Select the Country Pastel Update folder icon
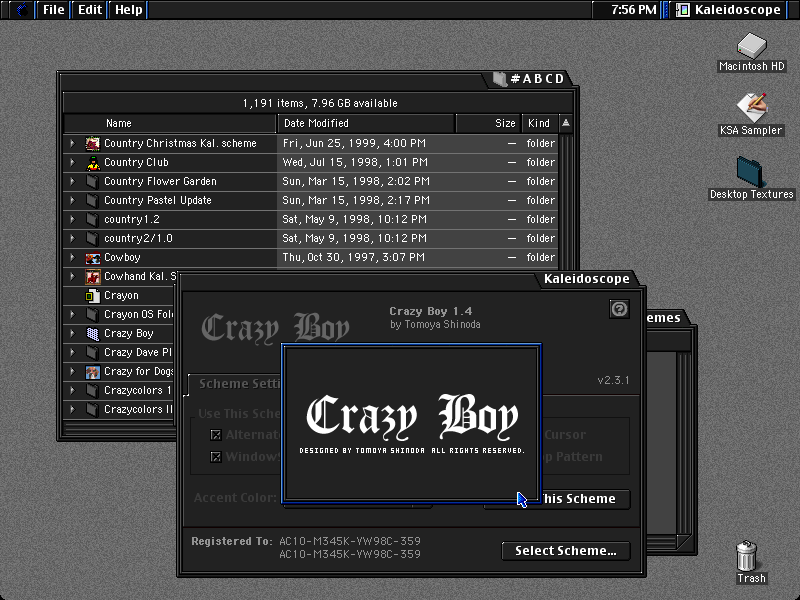Viewport: 800px width, 600px height. [92, 200]
